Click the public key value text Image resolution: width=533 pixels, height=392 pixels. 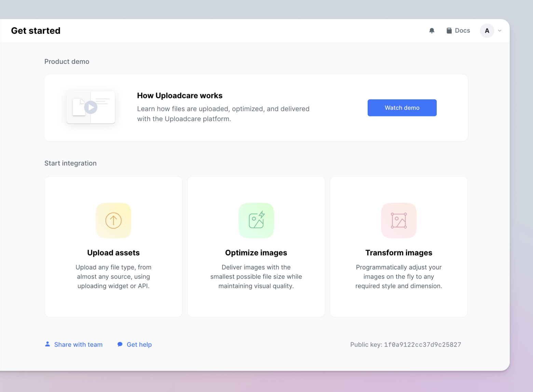[422, 345]
